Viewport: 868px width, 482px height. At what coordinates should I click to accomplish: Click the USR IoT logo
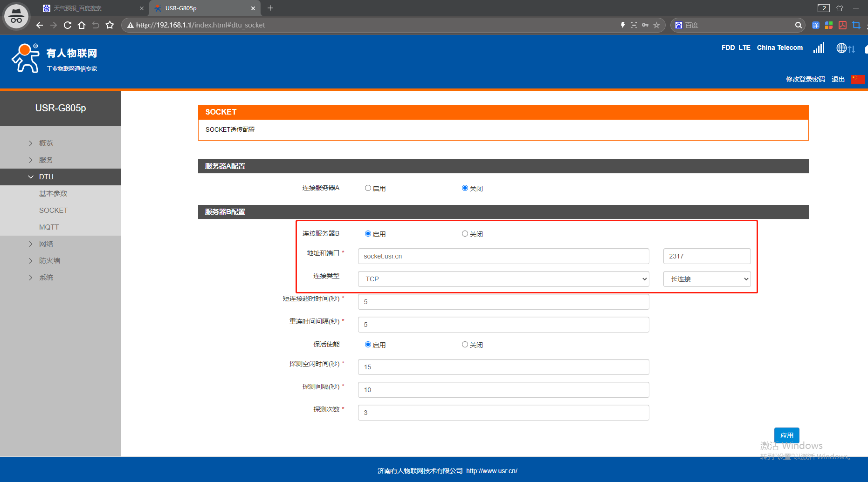pos(54,59)
